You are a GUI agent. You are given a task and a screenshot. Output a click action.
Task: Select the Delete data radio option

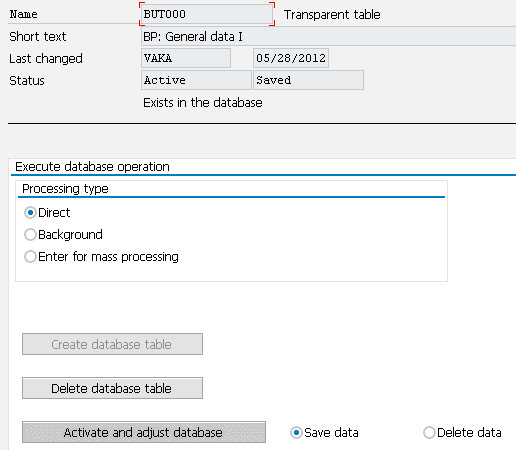(429, 433)
